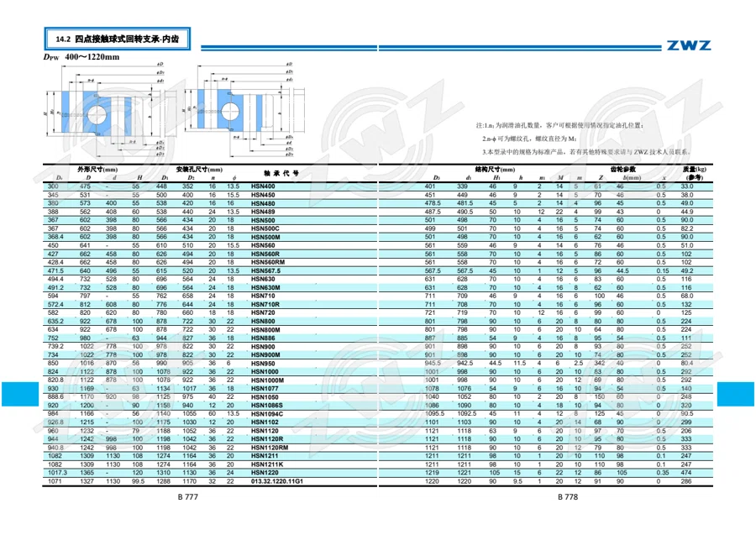The image size is (756, 535).
Task: Click the 安装孔尺寸(mm) column group header
Action: pos(199,170)
